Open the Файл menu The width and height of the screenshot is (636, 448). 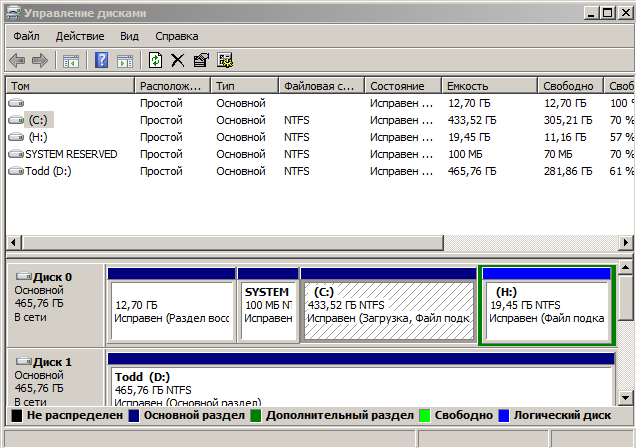pyautogui.click(x=25, y=36)
